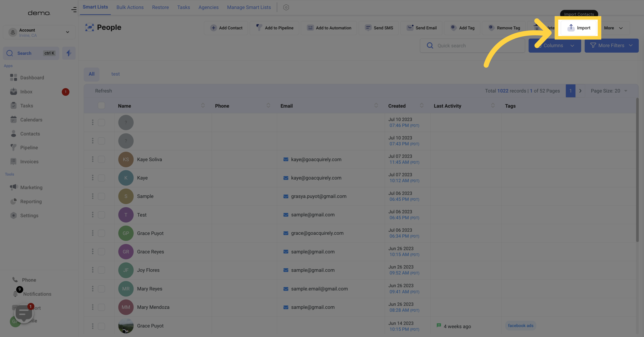The image size is (644, 337).
Task: Click the Import contacts button
Action: pyautogui.click(x=578, y=28)
